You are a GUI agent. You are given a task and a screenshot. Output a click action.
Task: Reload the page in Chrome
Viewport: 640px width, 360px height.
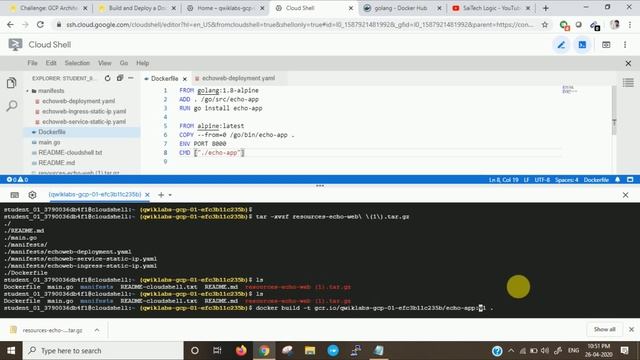(x=40, y=25)
